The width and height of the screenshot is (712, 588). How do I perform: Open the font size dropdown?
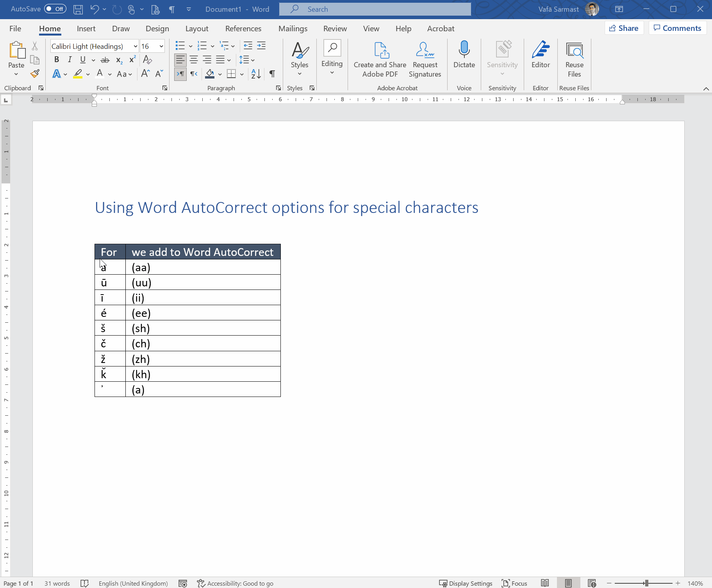(161, 46)
